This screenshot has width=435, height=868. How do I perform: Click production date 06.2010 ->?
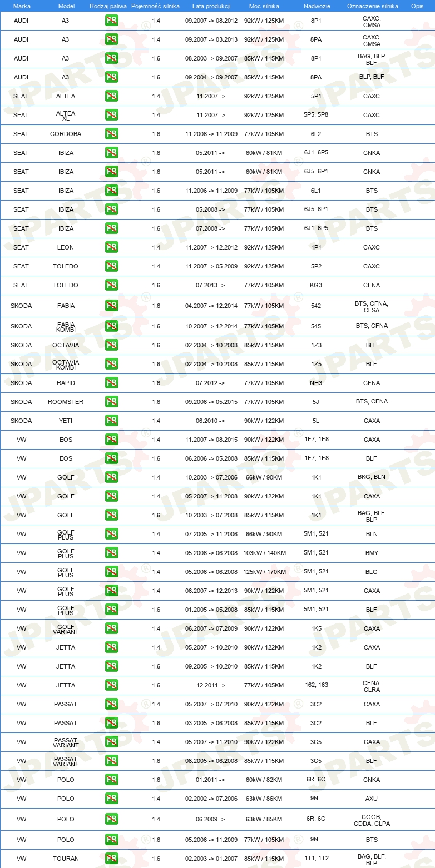210,421
